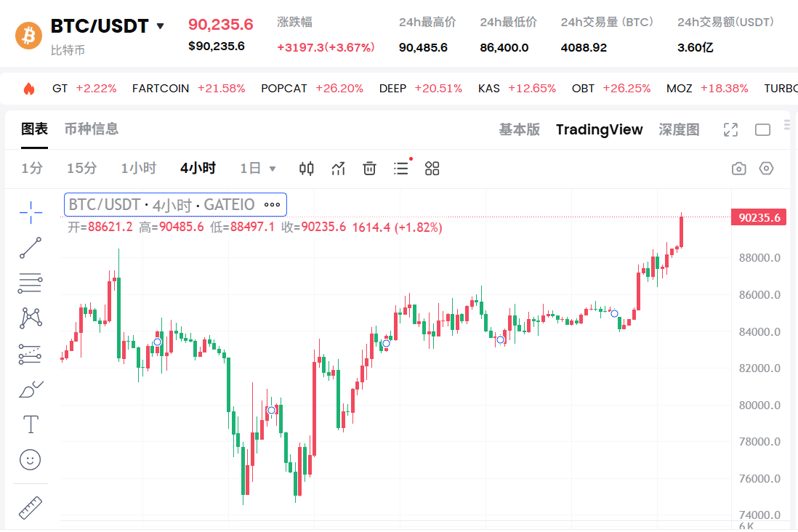Select the crosshair cursor tool

pyautogui.click(x=31, y=212)
